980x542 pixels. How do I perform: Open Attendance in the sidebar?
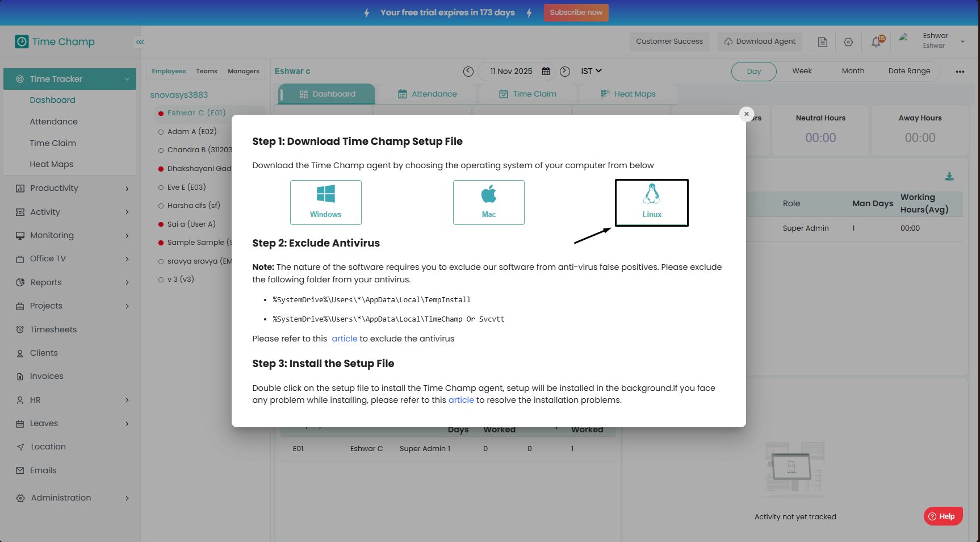[53, 122]
